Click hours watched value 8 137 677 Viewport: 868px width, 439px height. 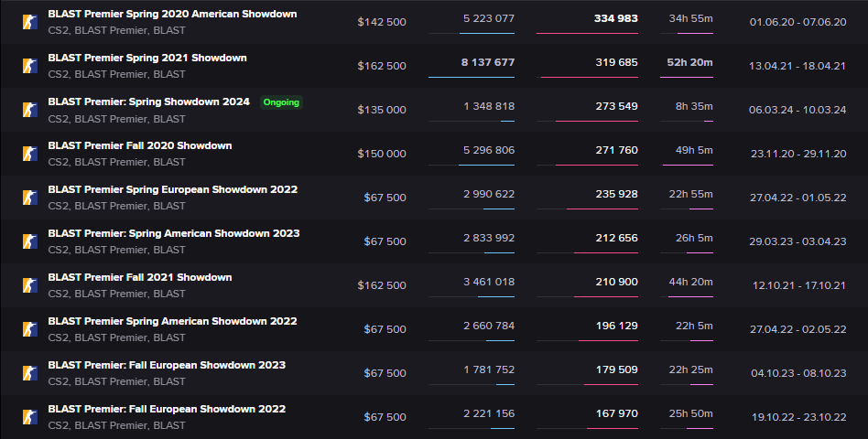[x=488, y=62]
